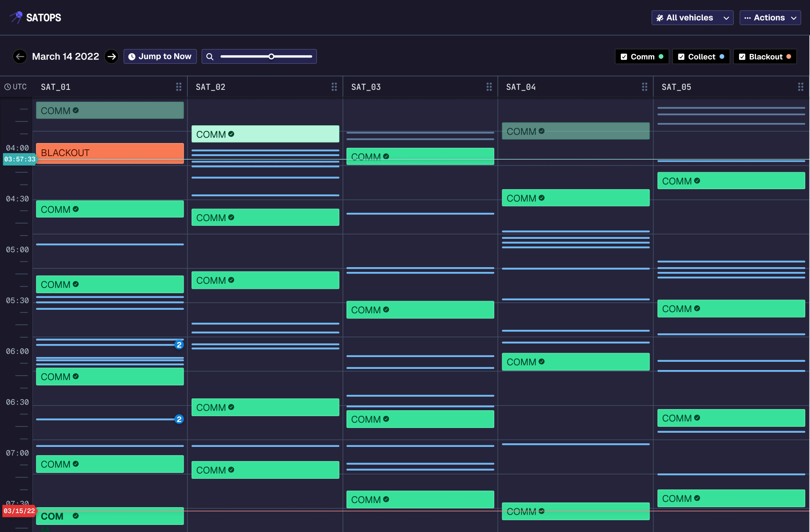810x532 pixels.
Task: Expand the All vehicles dropdown
Action: [x=692, y=18]
